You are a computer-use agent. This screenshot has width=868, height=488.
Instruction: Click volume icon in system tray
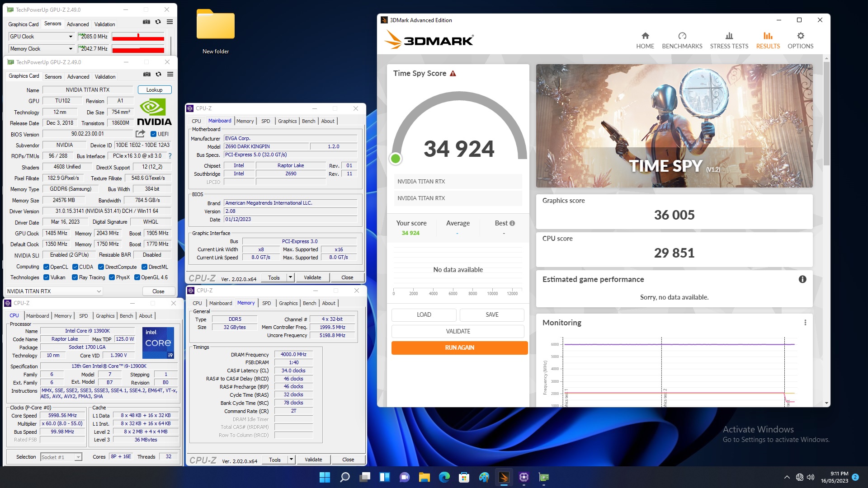coord(811,477)
